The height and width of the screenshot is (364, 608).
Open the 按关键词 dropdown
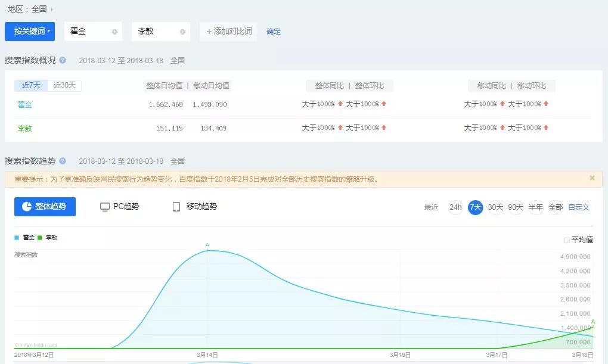click(x=30, y=32)
